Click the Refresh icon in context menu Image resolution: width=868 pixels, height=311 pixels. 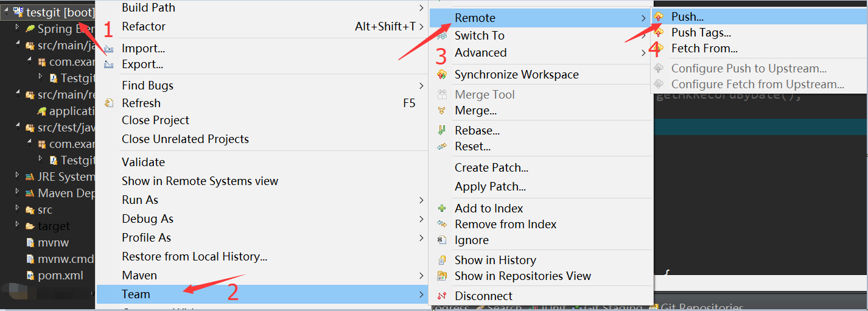[109, 103]
